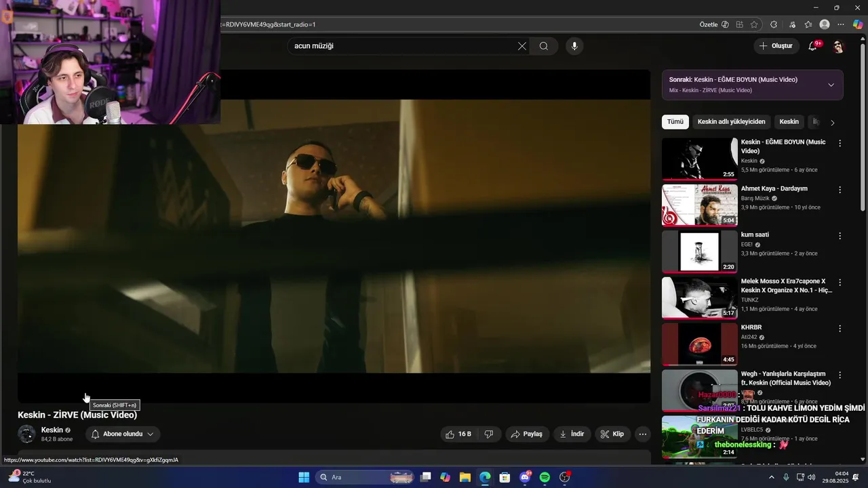This screenshot has width=868, height=488.
Task: Select Keskin adlı yükleyiciden chip
Action: pyautogui.click(x=732, y=122)
